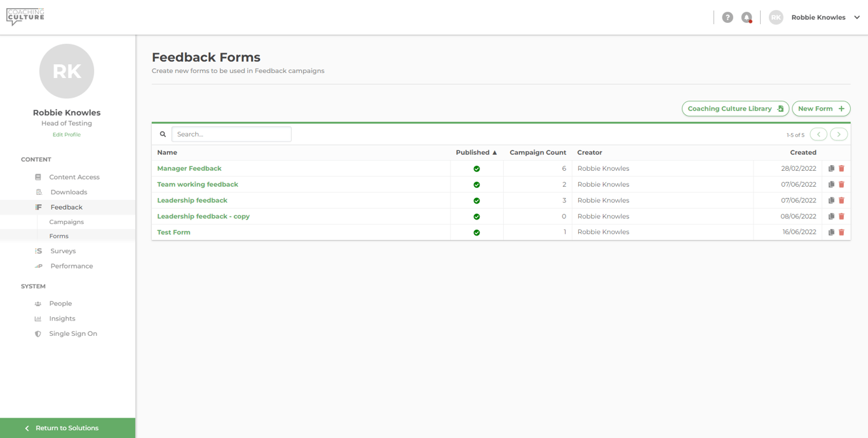Click the New Form button
The width and height of the screenshot is (868, 438).
pos(821,109)
